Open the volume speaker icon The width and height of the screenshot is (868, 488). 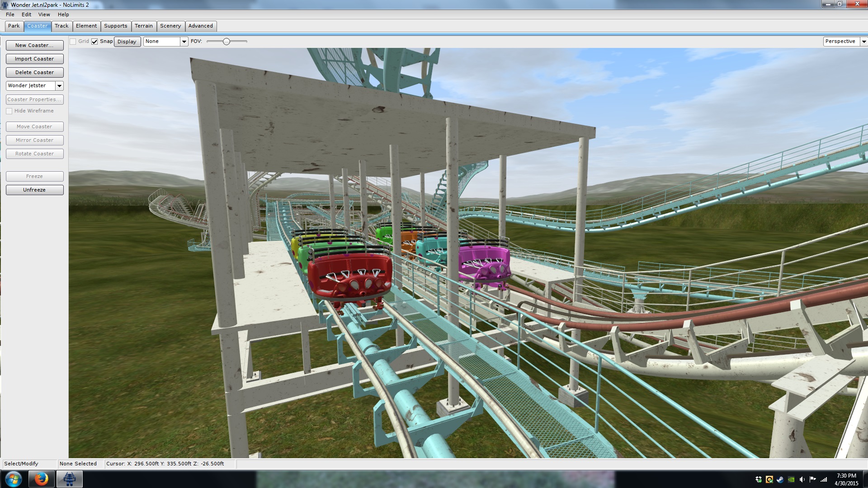(x=802, y=479)
